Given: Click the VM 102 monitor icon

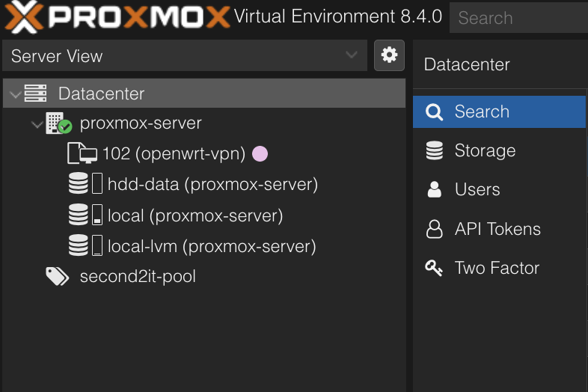Looking at the screenshot, I should pos(82,154).
